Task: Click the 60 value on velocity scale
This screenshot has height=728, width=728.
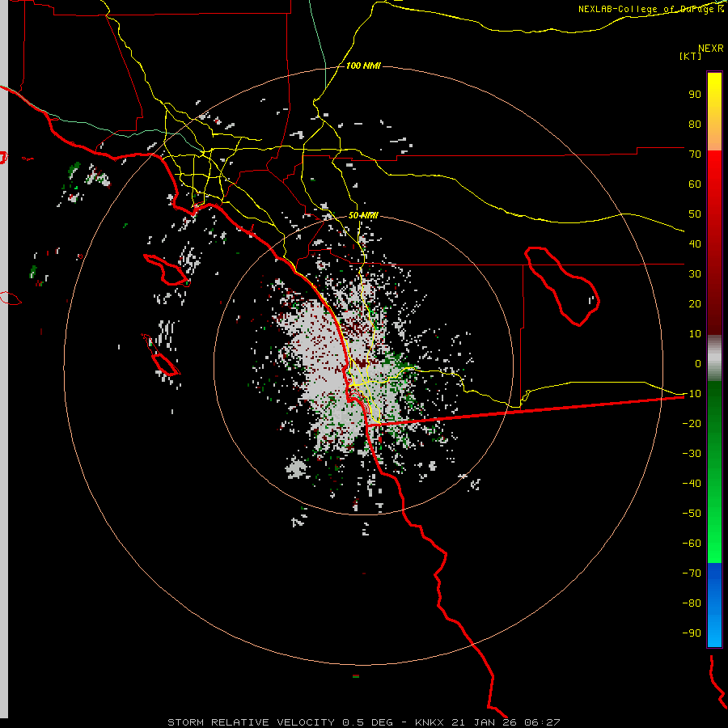Action: [x=695, y=184]
